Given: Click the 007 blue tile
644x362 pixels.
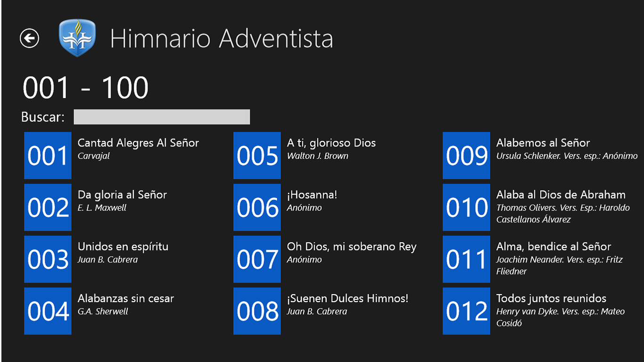Looking at the screenshot, I should [x=257, y=259].
